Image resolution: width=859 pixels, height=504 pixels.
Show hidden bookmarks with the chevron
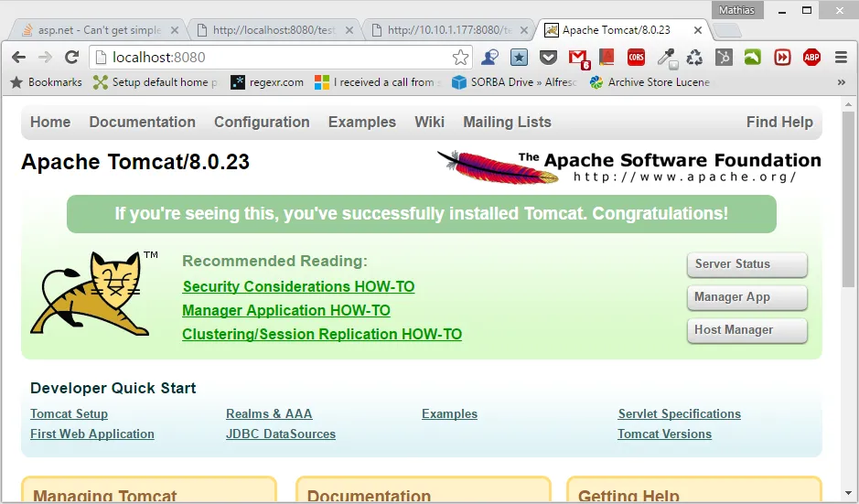[842, 82]
